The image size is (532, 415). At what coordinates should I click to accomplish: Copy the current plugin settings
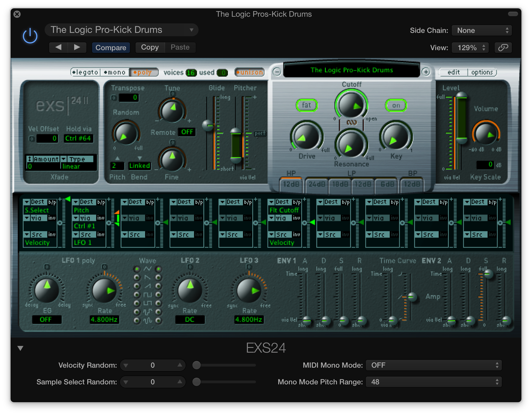click(150, 47)
